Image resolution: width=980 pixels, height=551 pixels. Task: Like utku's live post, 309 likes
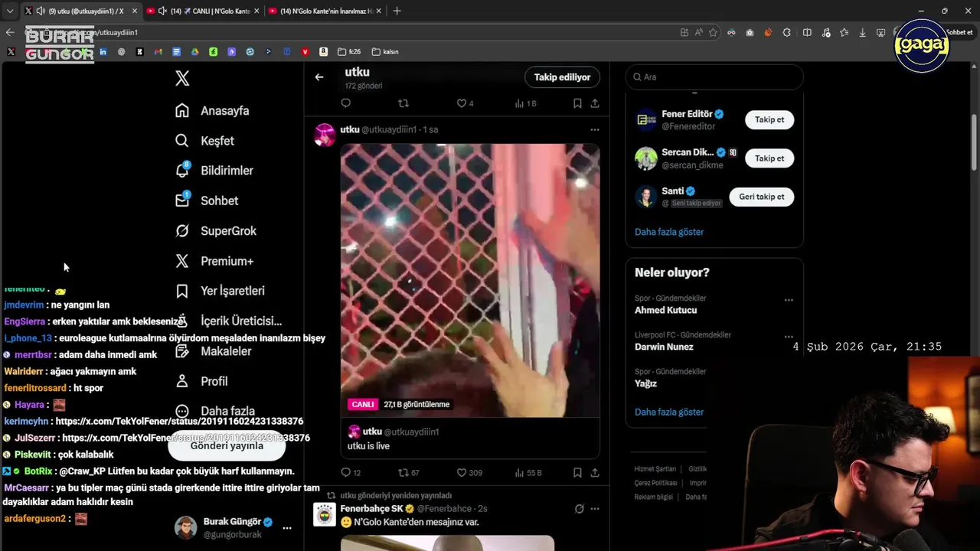point(469,473)
